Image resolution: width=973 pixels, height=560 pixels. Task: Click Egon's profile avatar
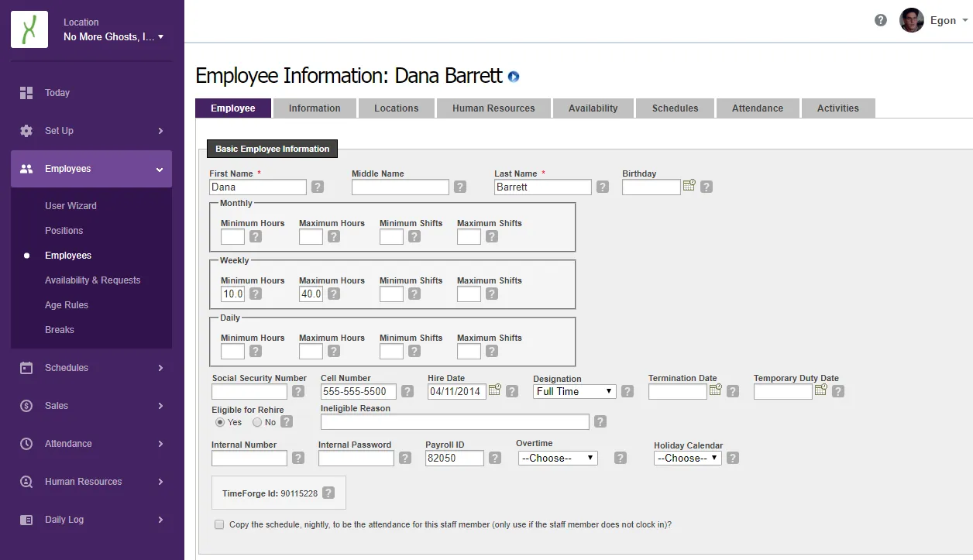[x=912, y=20]
